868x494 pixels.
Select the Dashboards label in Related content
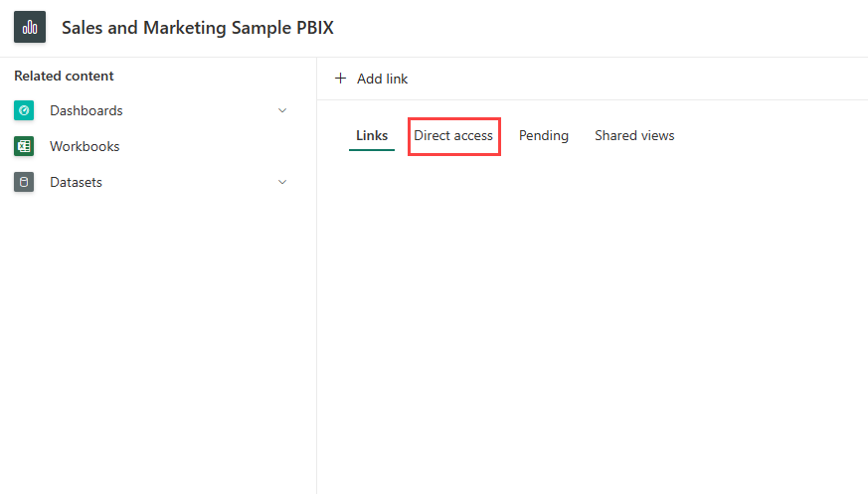[x=87, y=110]
